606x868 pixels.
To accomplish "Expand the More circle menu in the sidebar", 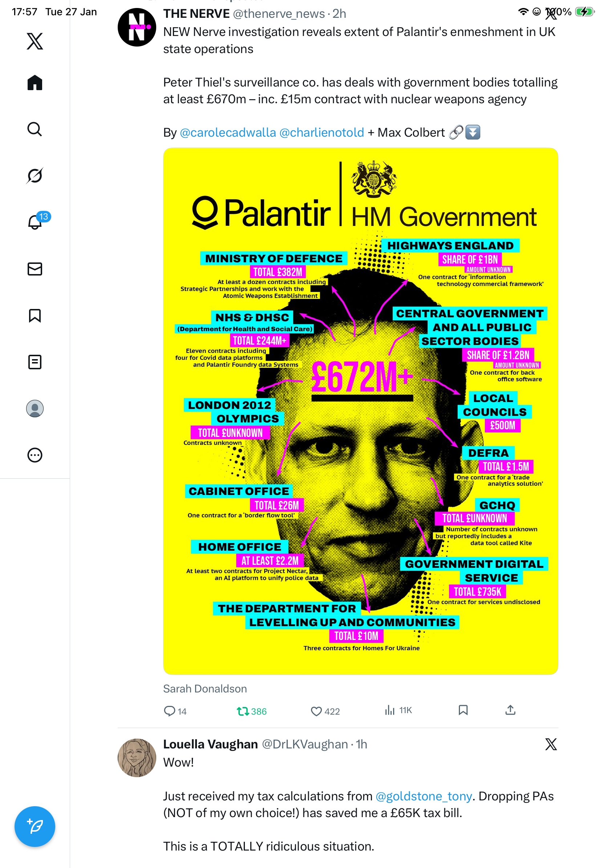I will (x=35, y=455).
